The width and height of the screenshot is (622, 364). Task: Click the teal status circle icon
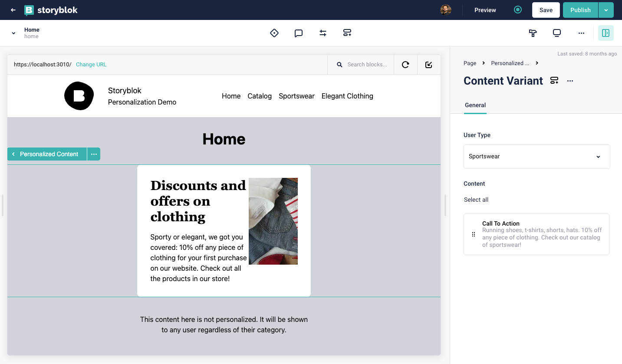518,10
